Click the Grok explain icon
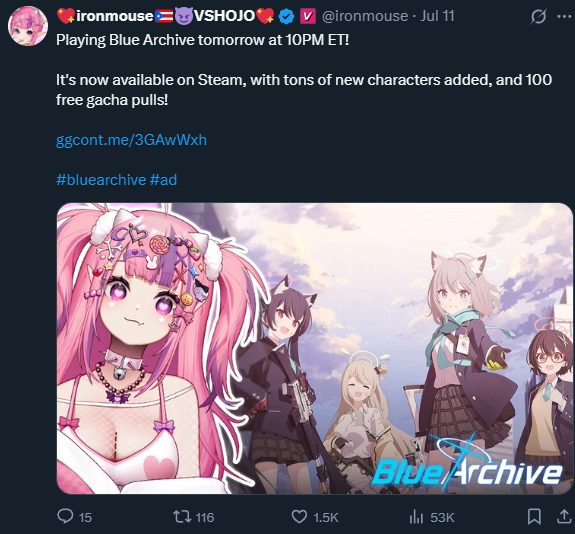The height and width of the screenshot is (534, 575). pyautogui.click(x=538, y=17)
